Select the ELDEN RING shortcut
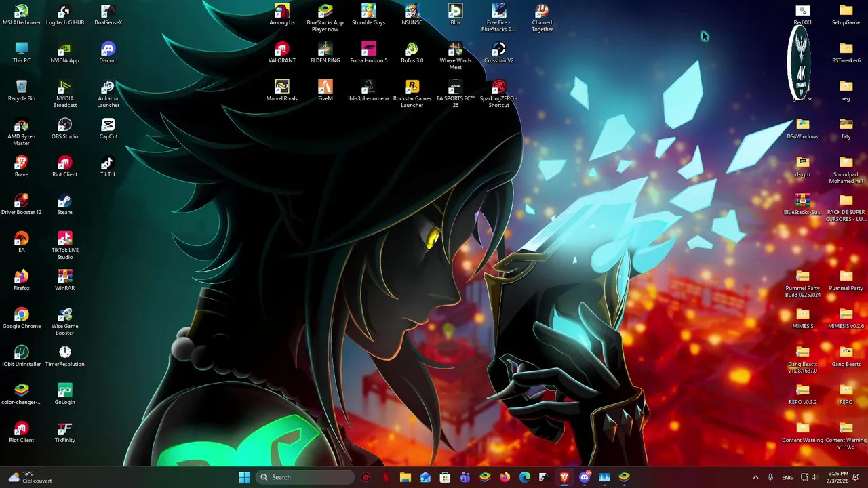 point(325,53)
